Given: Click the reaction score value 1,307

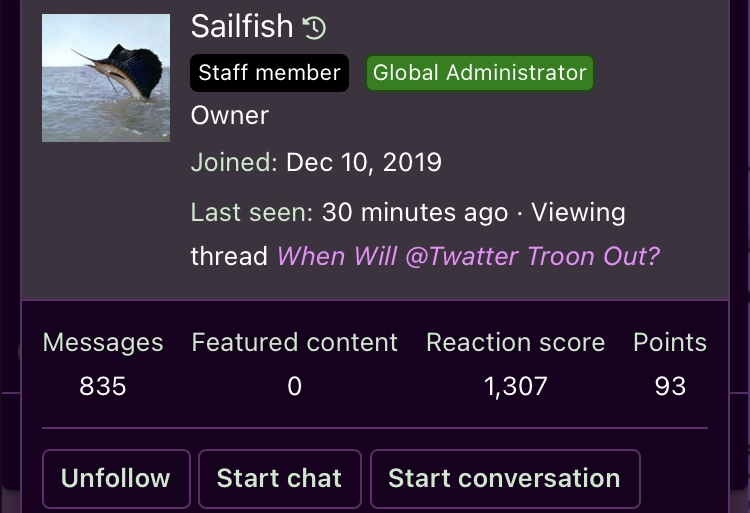Looking at the screenshot, I should pos(516,386).
